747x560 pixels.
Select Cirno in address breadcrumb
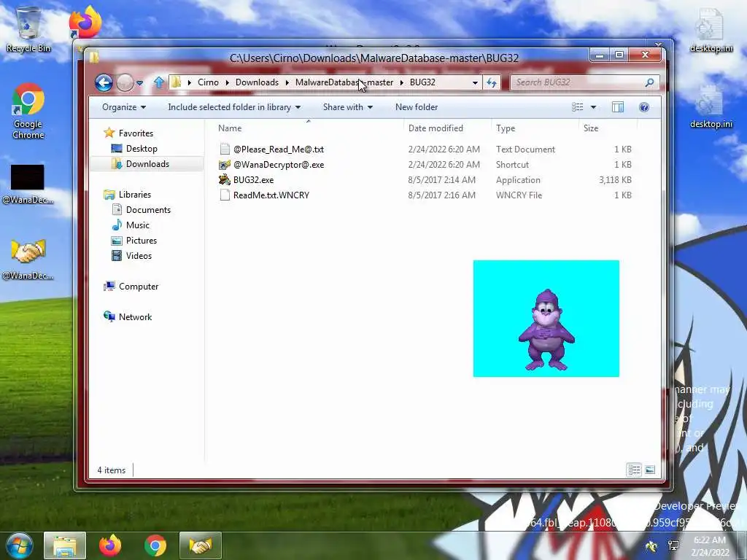coord(208,82)
